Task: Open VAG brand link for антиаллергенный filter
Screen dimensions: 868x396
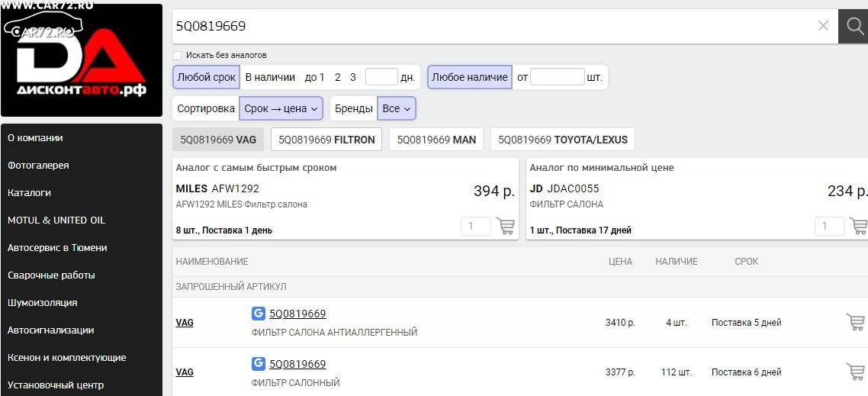Action: [x=185, y=322]
